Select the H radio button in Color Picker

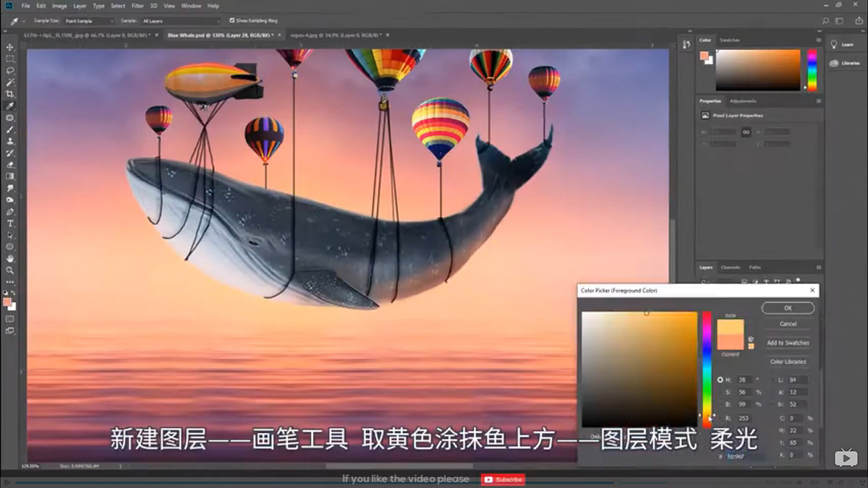[x=720, y=380]
